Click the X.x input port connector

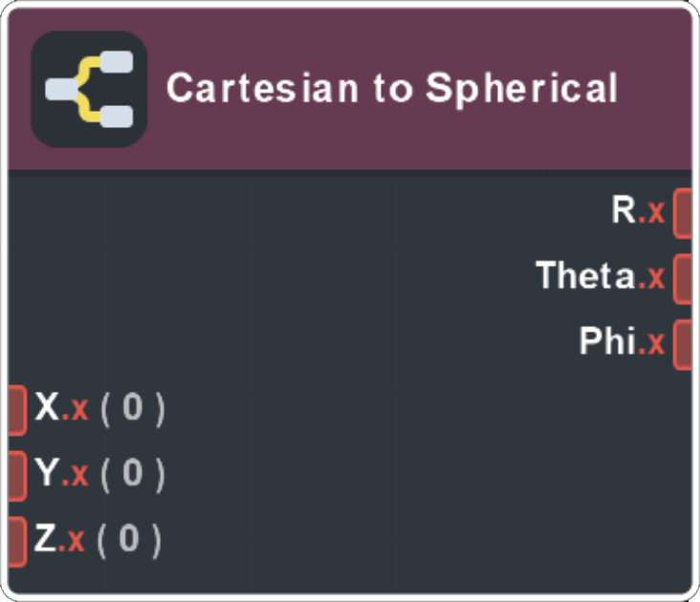pos(17,409)
